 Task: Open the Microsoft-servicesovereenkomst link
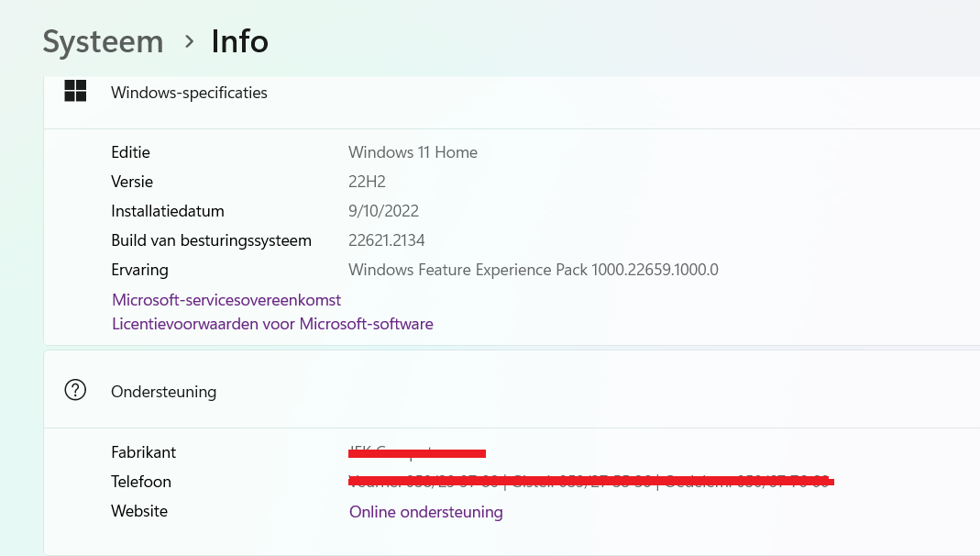point(226,300)
